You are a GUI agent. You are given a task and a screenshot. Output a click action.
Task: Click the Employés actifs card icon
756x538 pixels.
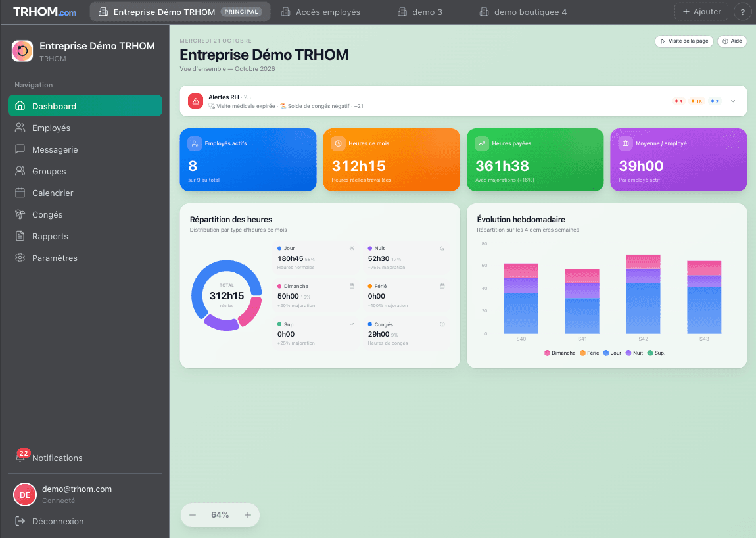click(x=195, y=143)
